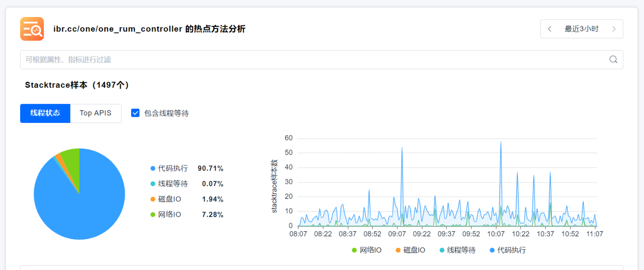Click 网络IO 7.28% pie legend entry
The image size is (644, 270).
[x=187, y=215]
